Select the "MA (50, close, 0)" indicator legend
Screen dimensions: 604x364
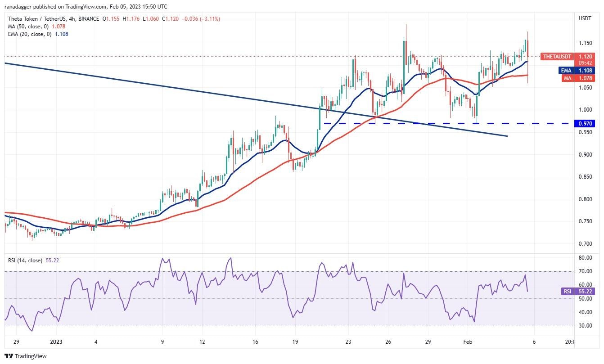point(28,26)
